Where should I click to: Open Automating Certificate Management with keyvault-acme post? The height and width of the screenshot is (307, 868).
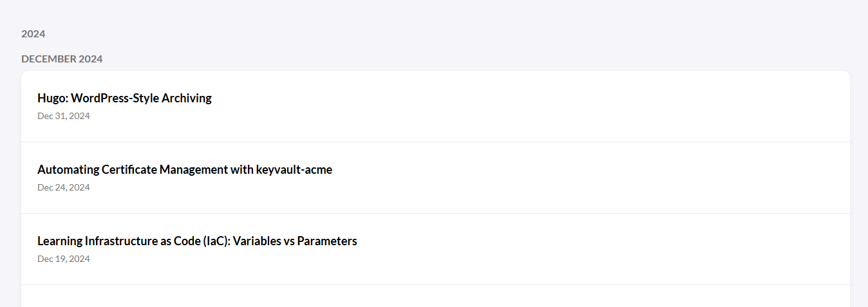point(185,170)
